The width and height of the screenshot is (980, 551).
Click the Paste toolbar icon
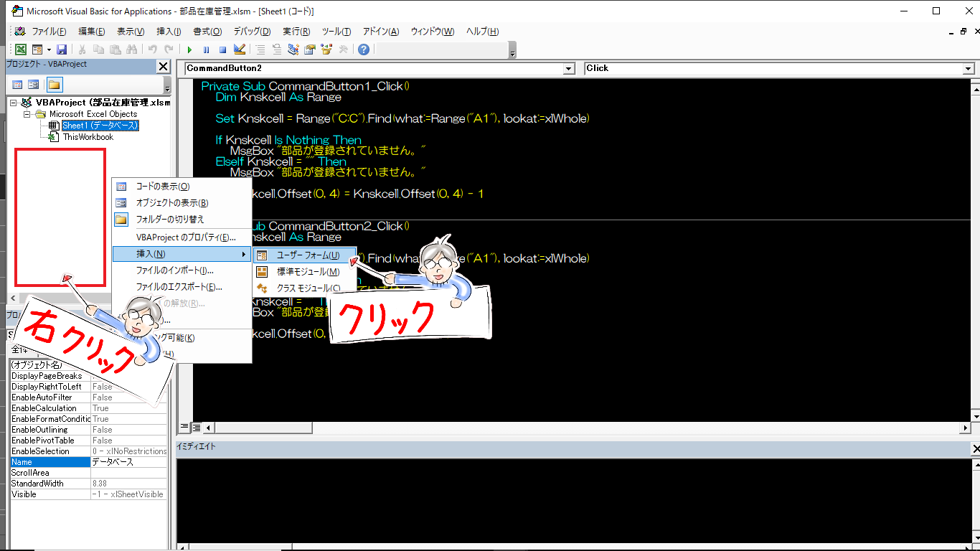(115, 50)
